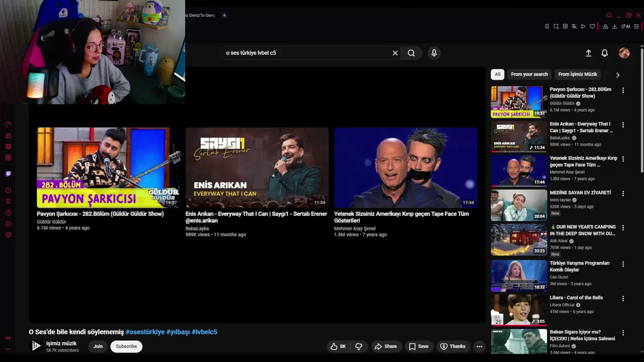Open the Libera Carol of the Bells thumbnail
This screenshot has height=362, width=644.
point(519,310)
